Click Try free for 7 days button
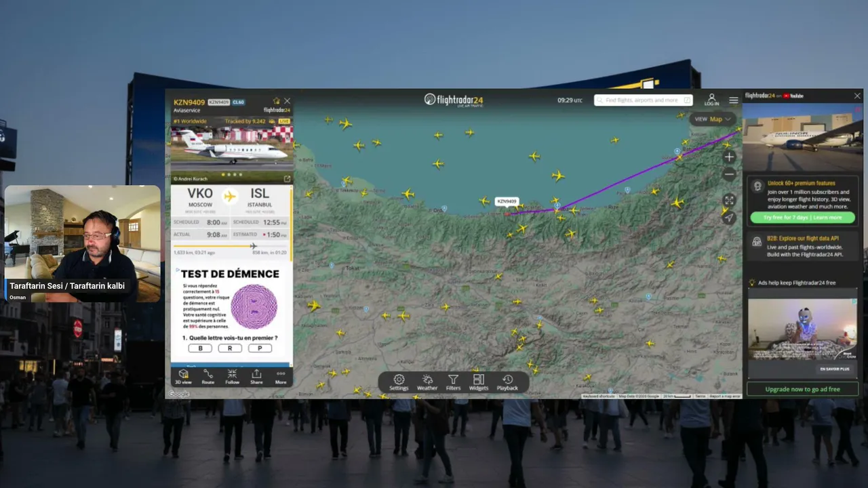The height and width of the screenshot is (488, 868). point(802,218)
